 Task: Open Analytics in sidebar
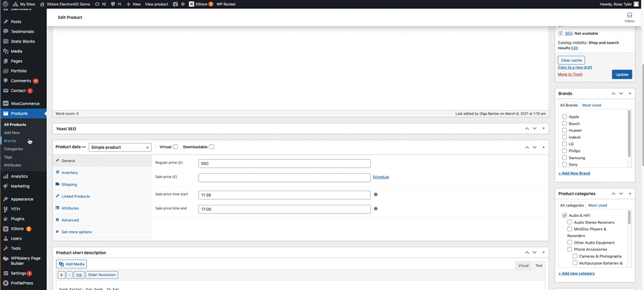tap(19, 177)
